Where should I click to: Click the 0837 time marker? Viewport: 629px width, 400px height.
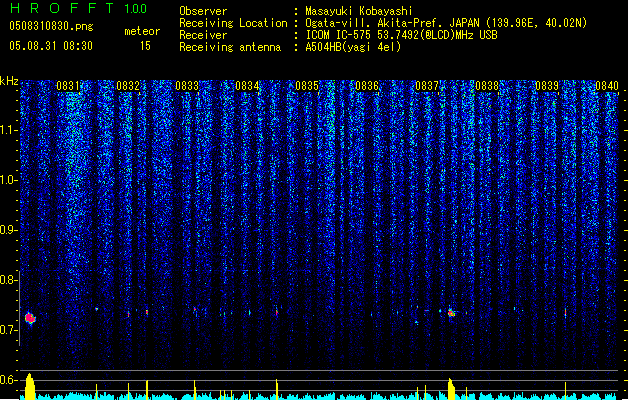pyautogui.click(x=427, y=86)
